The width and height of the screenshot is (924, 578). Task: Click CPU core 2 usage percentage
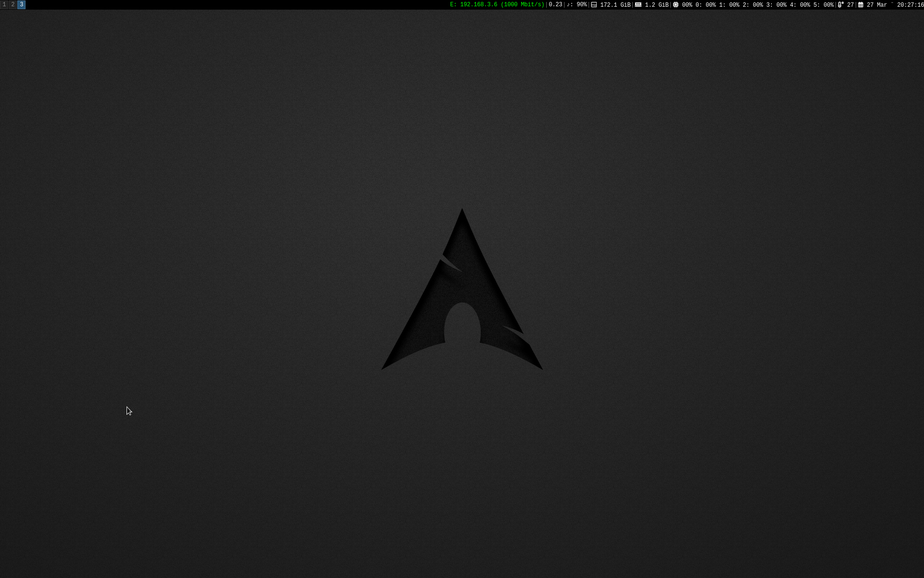757,5
